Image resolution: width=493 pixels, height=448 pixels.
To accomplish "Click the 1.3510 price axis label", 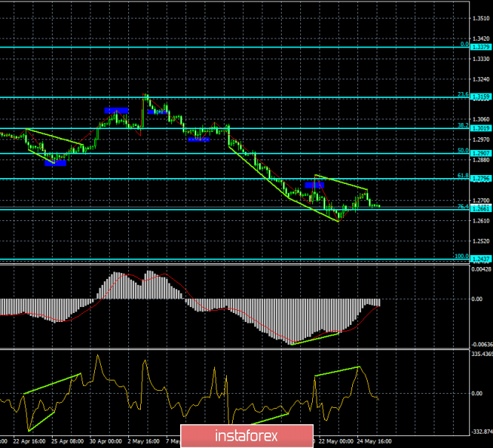I will coord(481,19).
